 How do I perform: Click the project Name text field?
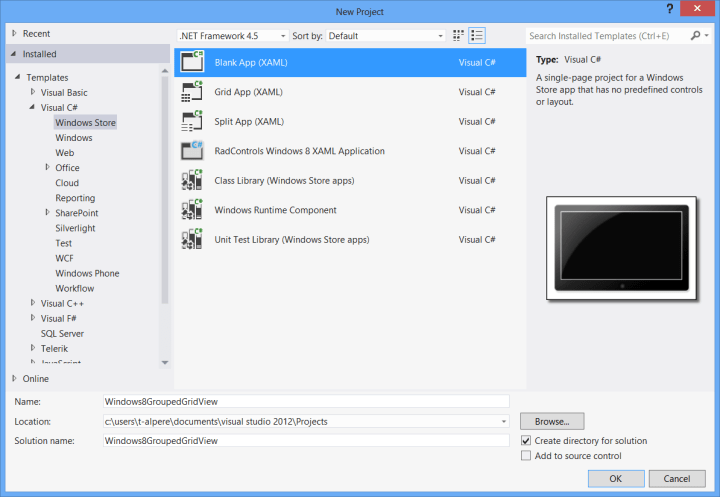(306, 401)
